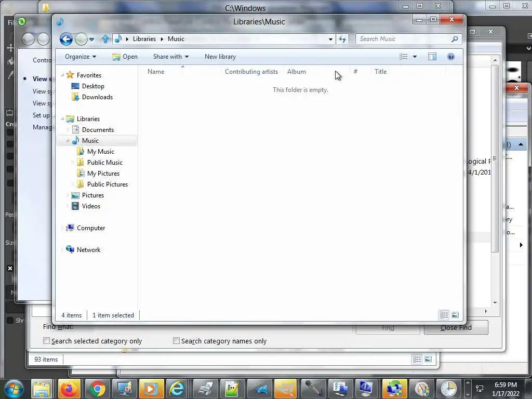The width and height of the screenshot is (532, 399).
Task: Sort by the Title column header
Action: 408,72
